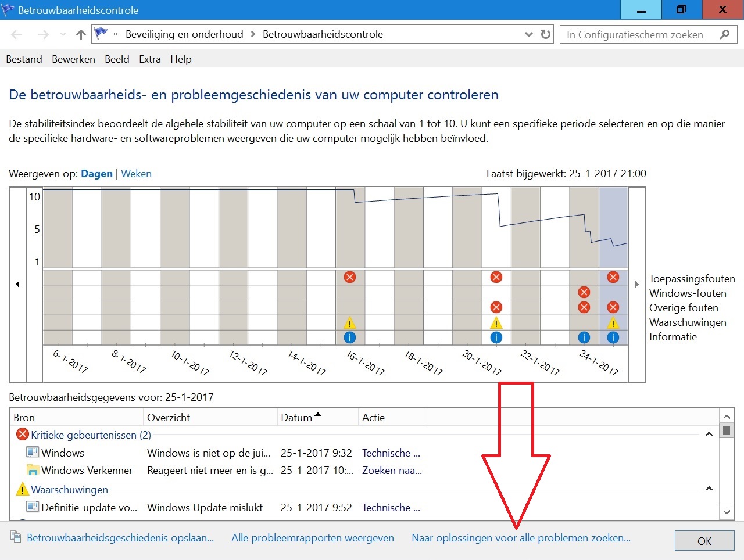Viewport: 744px width, 560px height.
Task: Click the document icon beside Betrouwbaarheidsgeschiedenis opslaan
Action: [16, 537]
